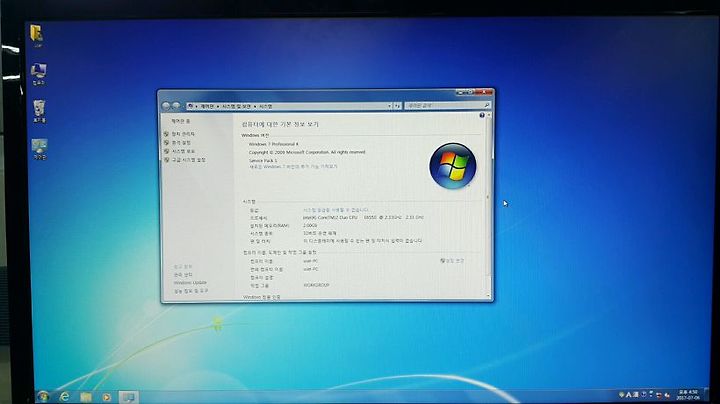
Task: Open the Computer desktop icon
Action: (x=39, y=74)
